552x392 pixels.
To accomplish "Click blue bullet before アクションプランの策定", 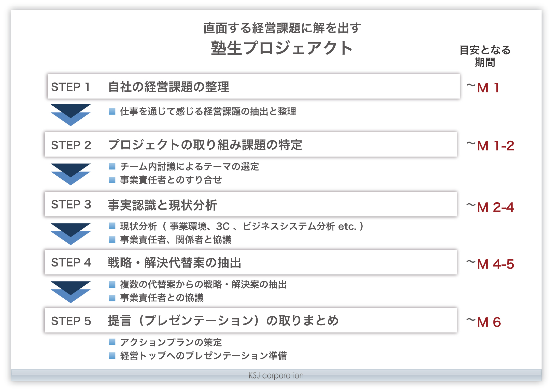I will (x=112, y=342).
